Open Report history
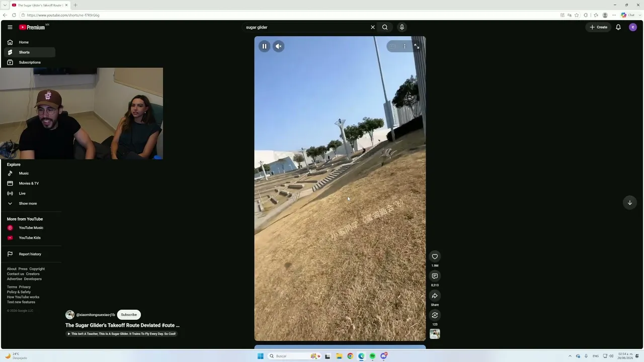 (x=30, y=254)
